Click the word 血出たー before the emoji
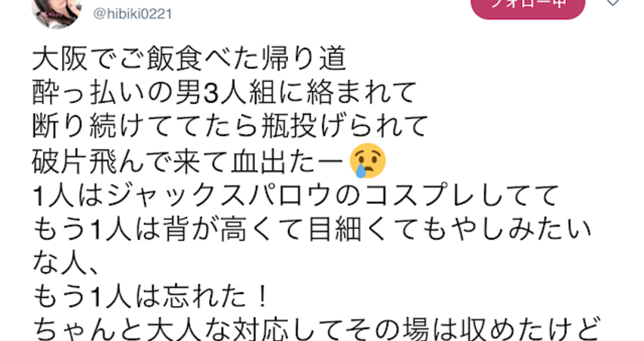Image resolution: width=644 pixels, height=341 pixels. click(x=288, y=161)
